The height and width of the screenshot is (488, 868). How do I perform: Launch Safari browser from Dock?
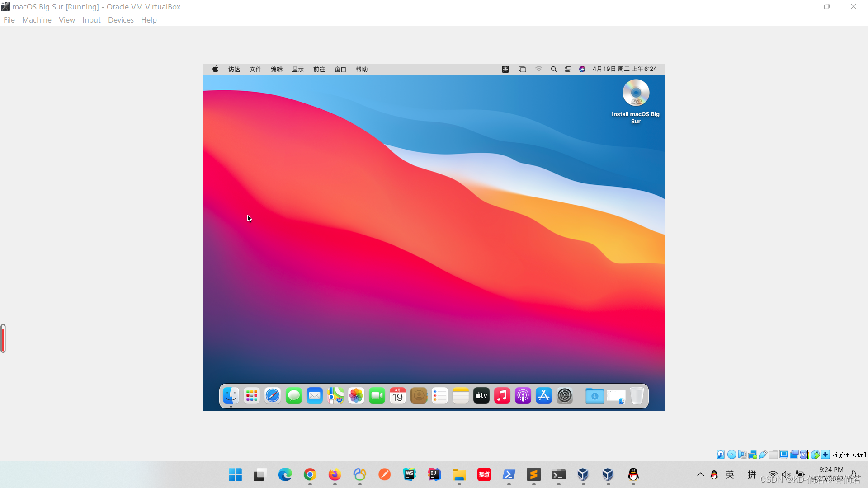coord(273,396)
